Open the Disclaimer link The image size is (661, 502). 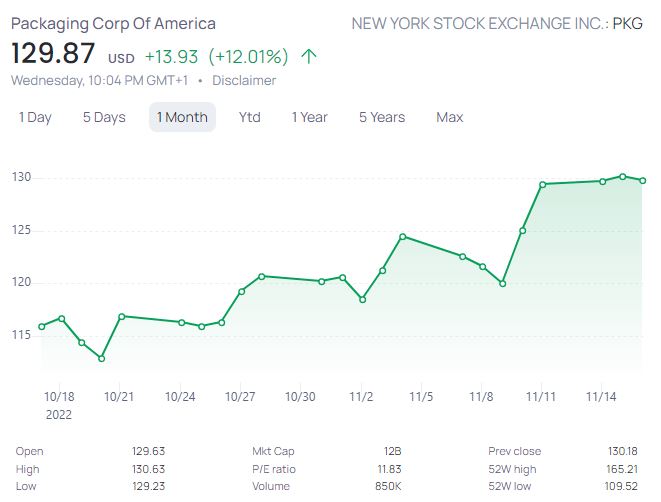(244, 80)
